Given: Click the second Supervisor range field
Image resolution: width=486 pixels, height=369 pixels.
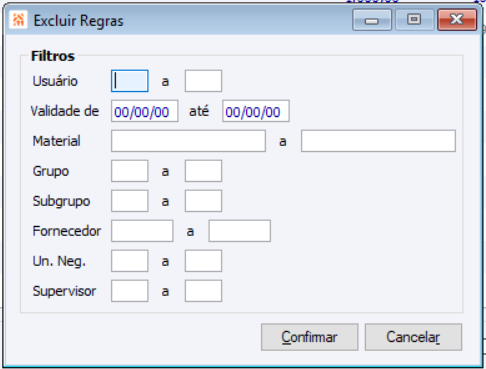Looking at the screenshot, I should pyautogui.click(x=203, y=291).
